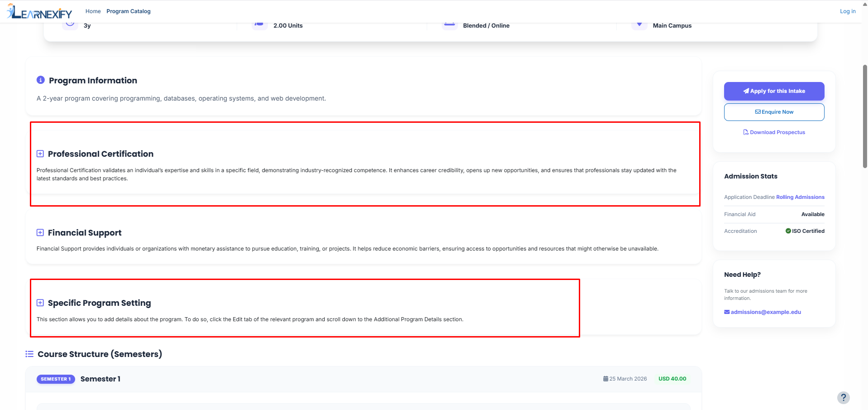Viewport: 868px width, 410px height.
Task: Click the ISO Certified green check icon
Action: (x=788, y=231)
